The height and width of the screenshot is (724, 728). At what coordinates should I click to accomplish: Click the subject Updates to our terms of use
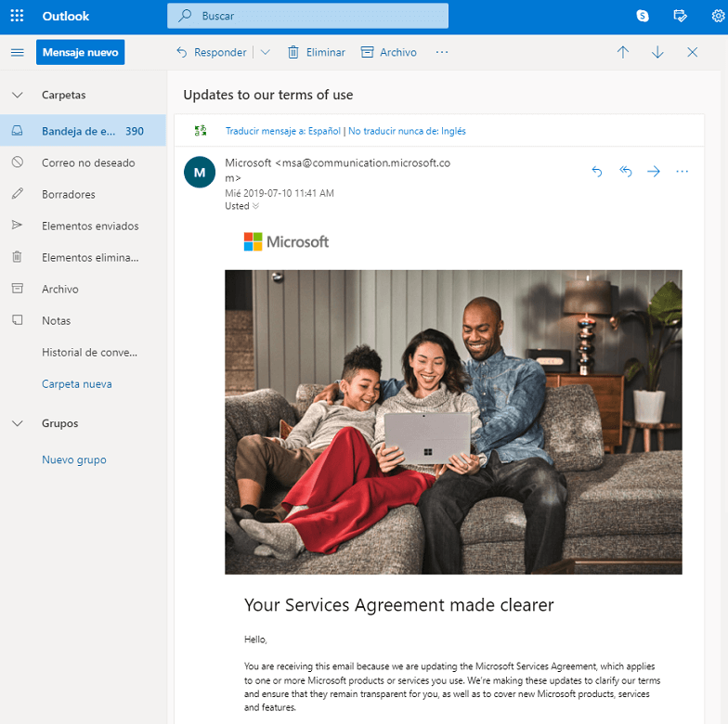click(x=267, y=95)
